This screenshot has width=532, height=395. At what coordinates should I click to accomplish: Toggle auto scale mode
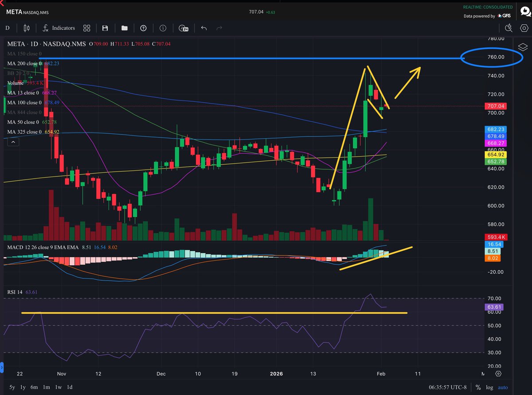[x=503, y=387]
